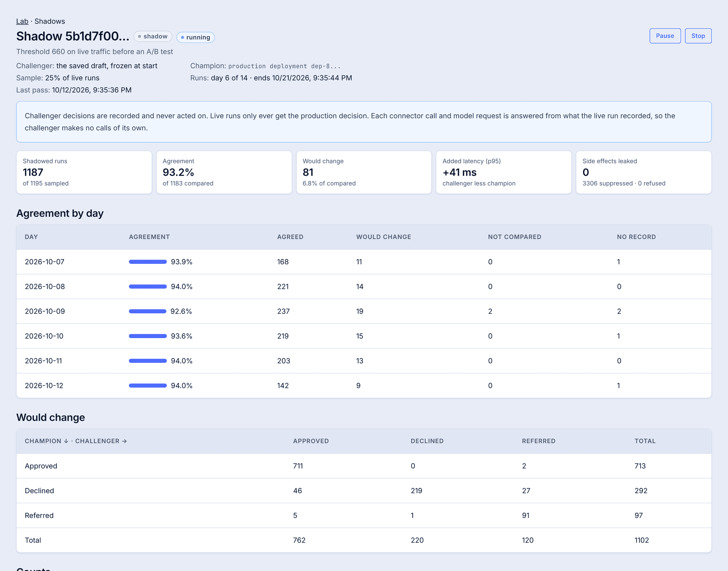Select the 2026-10-08 day row
Viewport: 728px width, 571px height.
click(364, 286)
